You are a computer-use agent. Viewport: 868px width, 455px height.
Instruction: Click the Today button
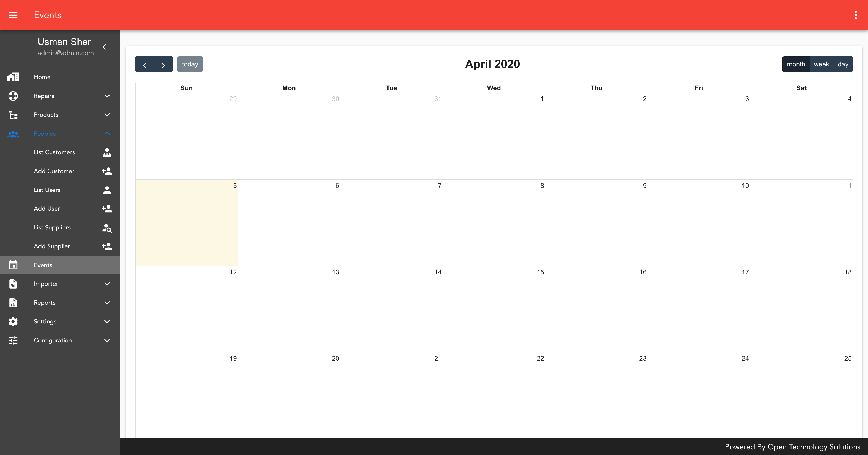[190, 64]
